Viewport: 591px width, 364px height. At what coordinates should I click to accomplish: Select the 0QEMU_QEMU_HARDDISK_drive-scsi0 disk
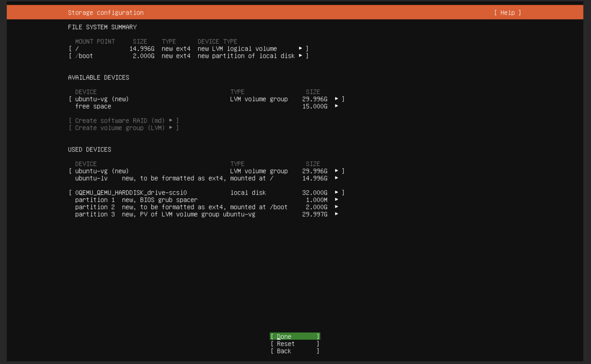click(x=207, y=192)
